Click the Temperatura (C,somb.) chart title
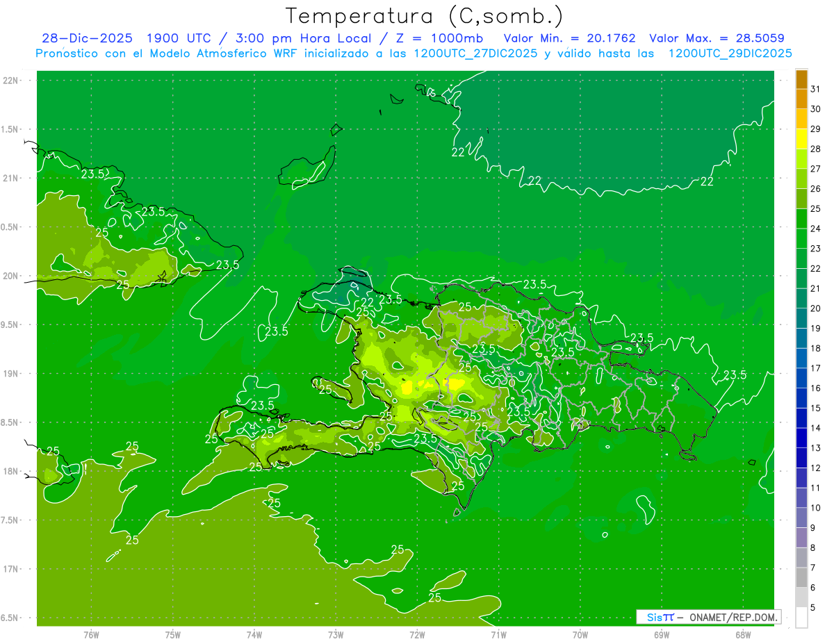Screen dimensions: 834x644 424,15
